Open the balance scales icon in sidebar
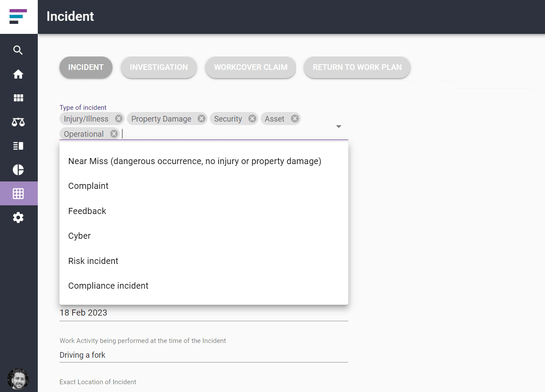 pos(18,122)
